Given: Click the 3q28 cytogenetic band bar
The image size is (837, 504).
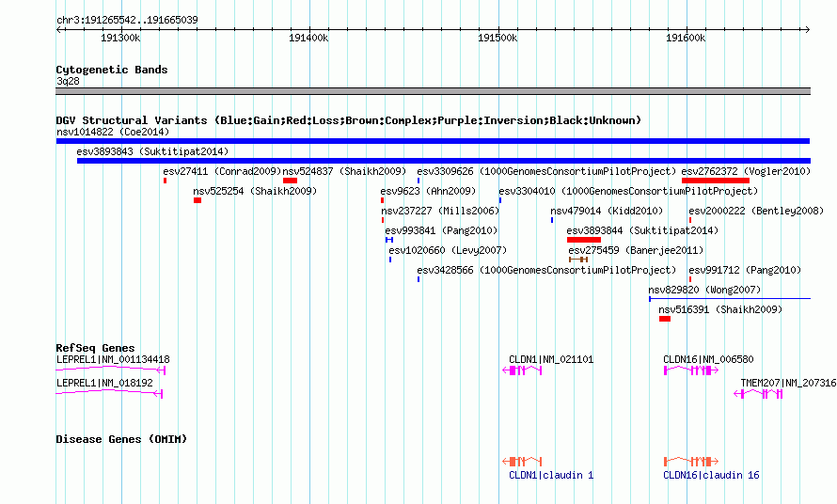Looking at the screenshot, I should (433, 91).
